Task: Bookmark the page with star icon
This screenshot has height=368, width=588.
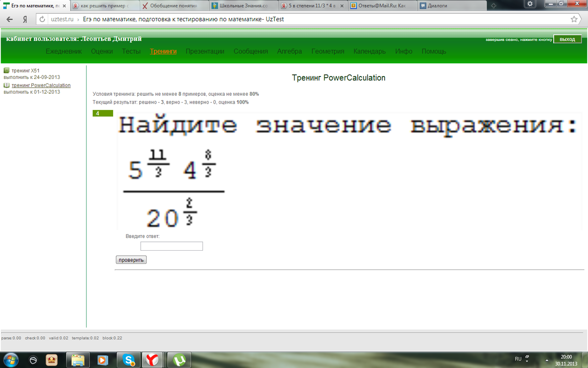Action: coord(574,20)
